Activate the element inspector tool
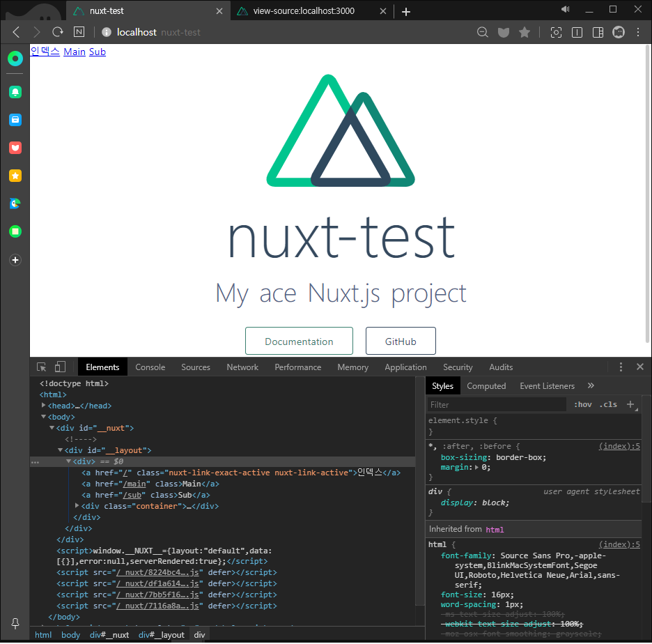The image size is (652, 644). pyautogui.click(x=41, y=367)
